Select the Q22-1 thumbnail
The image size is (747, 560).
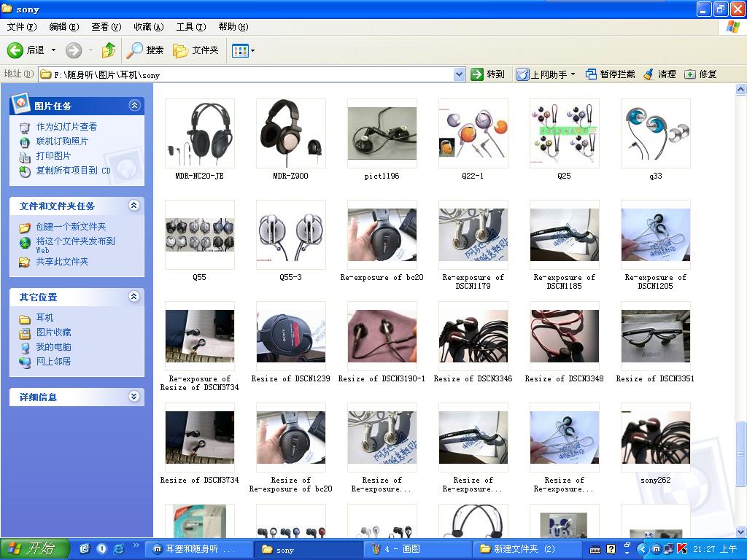pyautogui.click(x=473, y=133)
